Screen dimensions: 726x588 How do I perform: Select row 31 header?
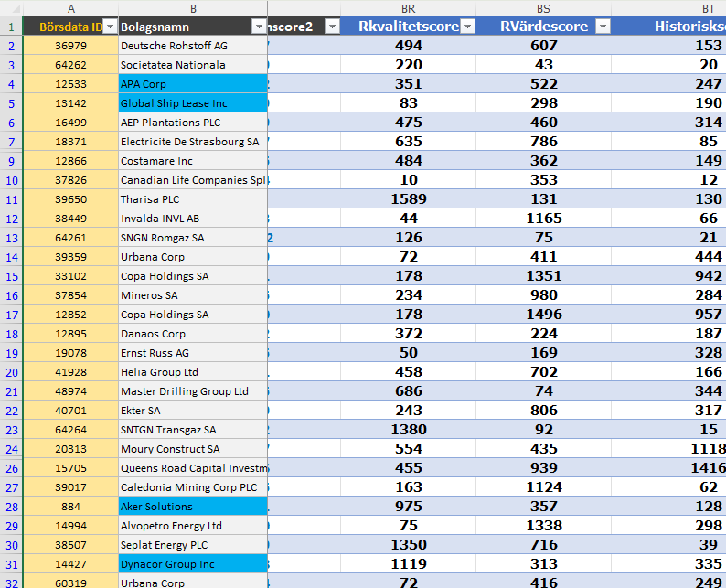click(x=11, y=564)
